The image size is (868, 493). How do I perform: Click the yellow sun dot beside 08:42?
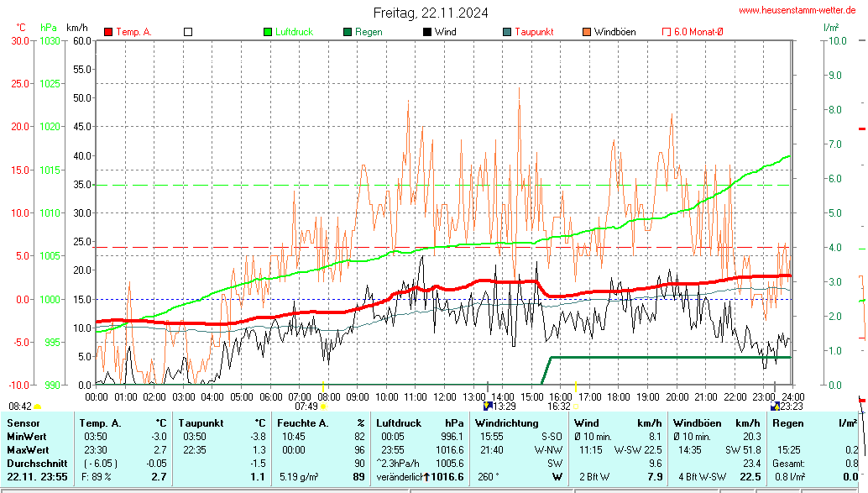coord(37,406)
